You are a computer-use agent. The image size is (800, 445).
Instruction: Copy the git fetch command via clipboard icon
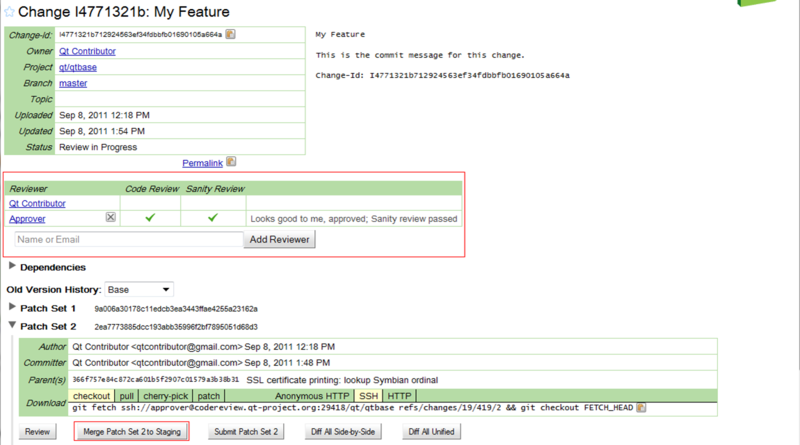640,407
